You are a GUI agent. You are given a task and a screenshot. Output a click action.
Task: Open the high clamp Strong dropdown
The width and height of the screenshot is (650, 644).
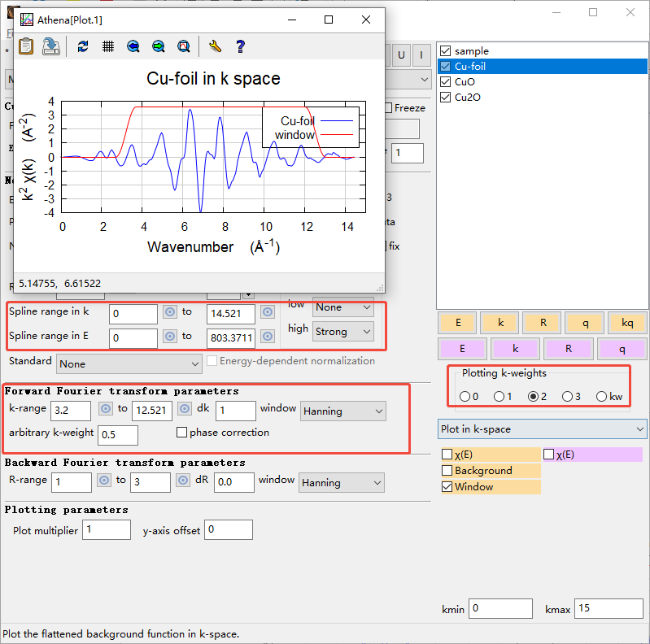coord(342,332)
